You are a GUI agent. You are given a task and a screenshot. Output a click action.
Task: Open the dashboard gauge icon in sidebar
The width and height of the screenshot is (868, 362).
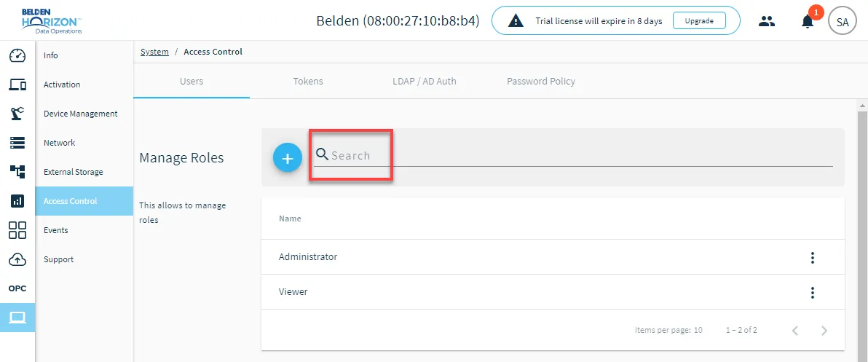pos(17,55)
